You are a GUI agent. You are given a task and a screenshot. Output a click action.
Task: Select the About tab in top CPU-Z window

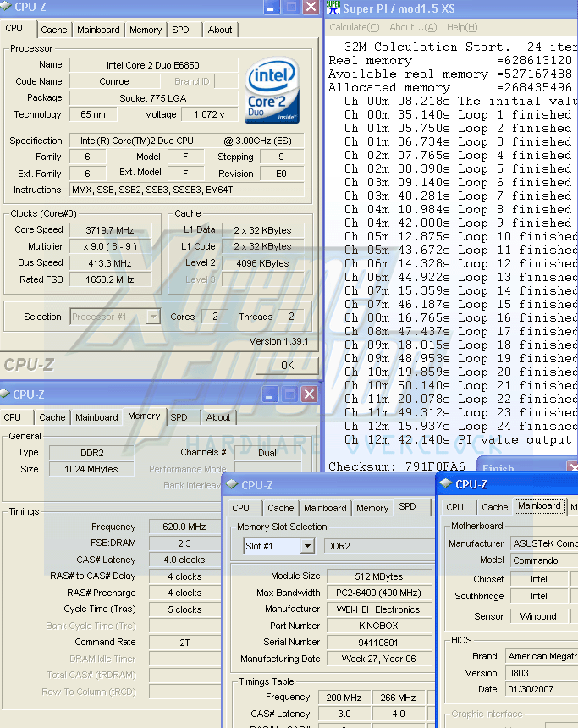click(x=220, y=30)
